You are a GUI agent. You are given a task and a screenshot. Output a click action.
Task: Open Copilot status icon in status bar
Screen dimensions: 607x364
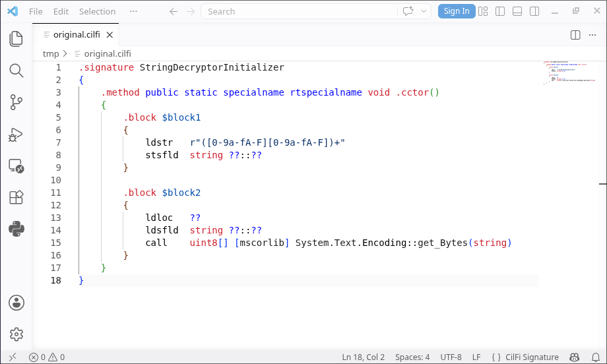click(x=575, y=357)
